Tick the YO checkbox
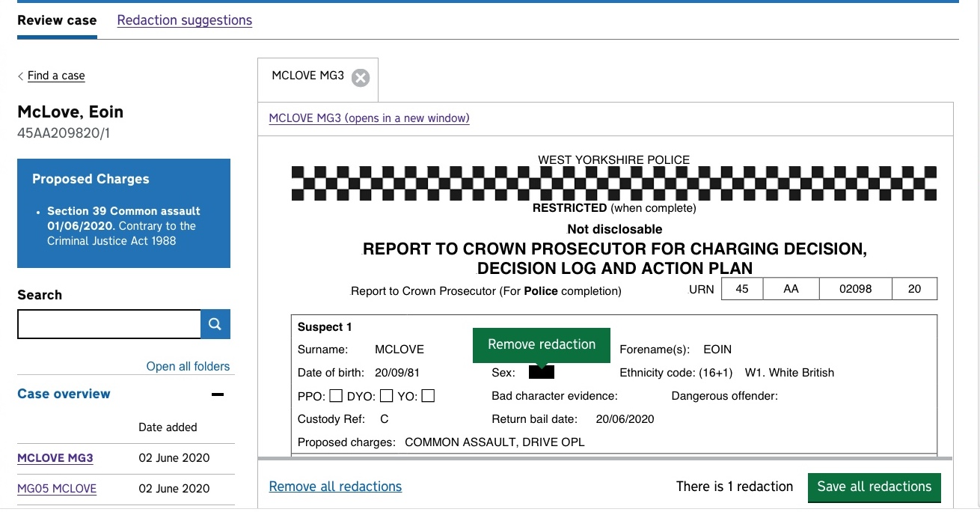Screen dimensions: 980x512 [x=428, y=396]
